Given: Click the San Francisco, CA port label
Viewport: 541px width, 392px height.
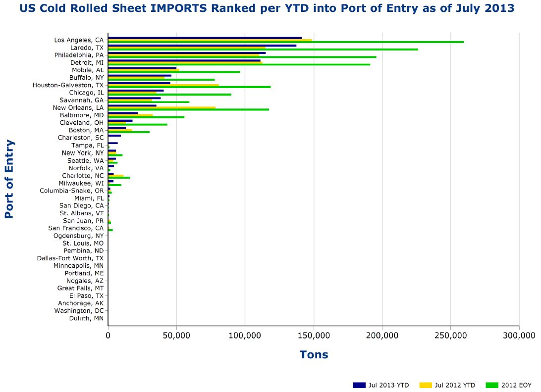Looking at the screenshot, I should 76,228.
